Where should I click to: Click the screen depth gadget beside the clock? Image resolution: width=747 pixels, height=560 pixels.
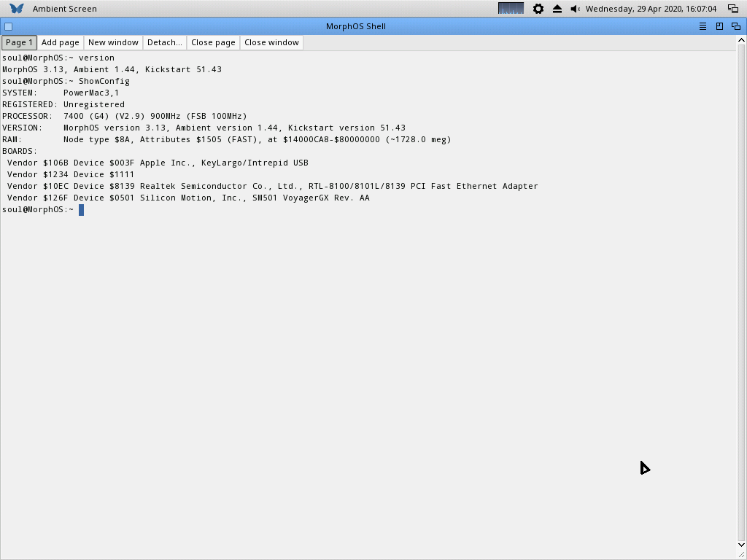point(733,9)
